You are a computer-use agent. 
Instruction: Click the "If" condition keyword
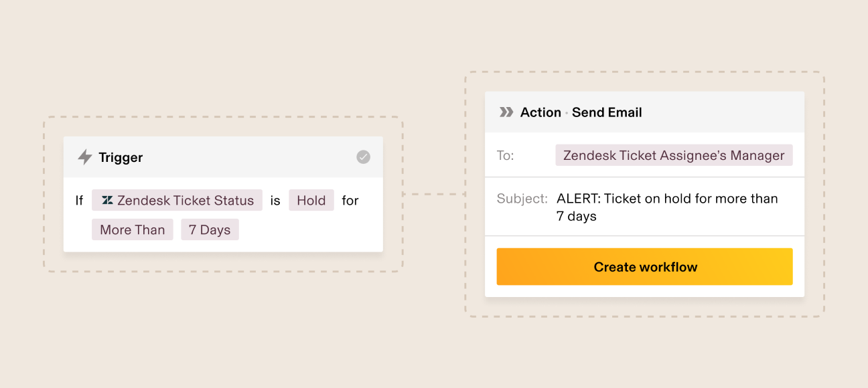[79, 200]
